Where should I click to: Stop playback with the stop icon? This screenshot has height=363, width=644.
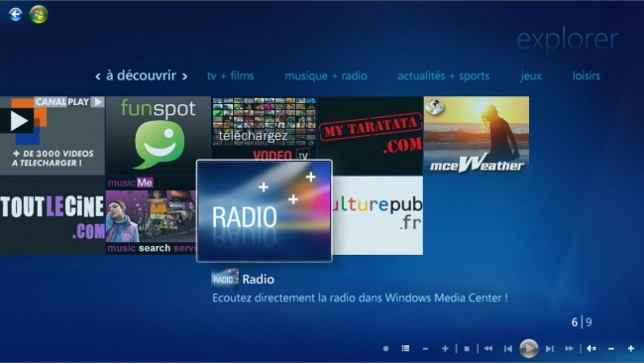point(467,348)
